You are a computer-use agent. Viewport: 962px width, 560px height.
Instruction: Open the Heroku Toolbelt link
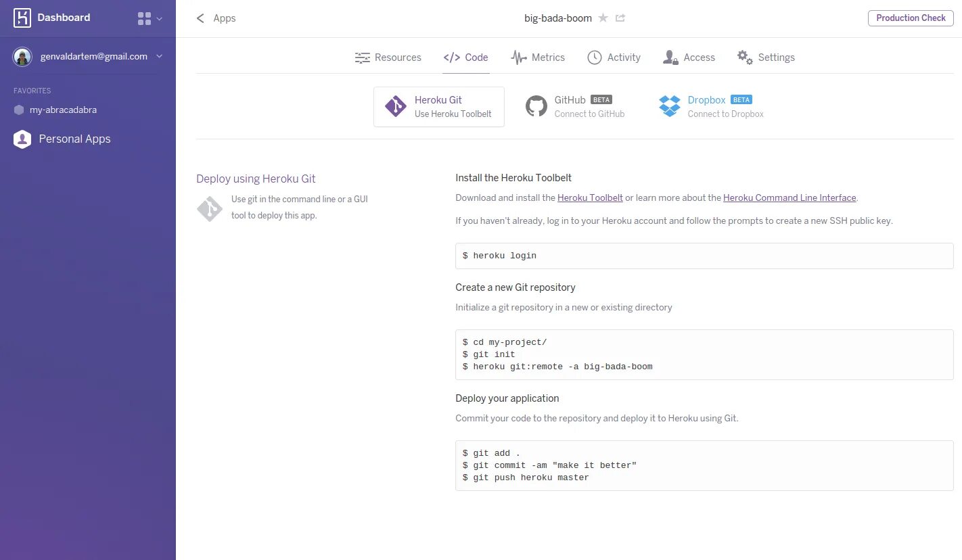tap(590, 198)
